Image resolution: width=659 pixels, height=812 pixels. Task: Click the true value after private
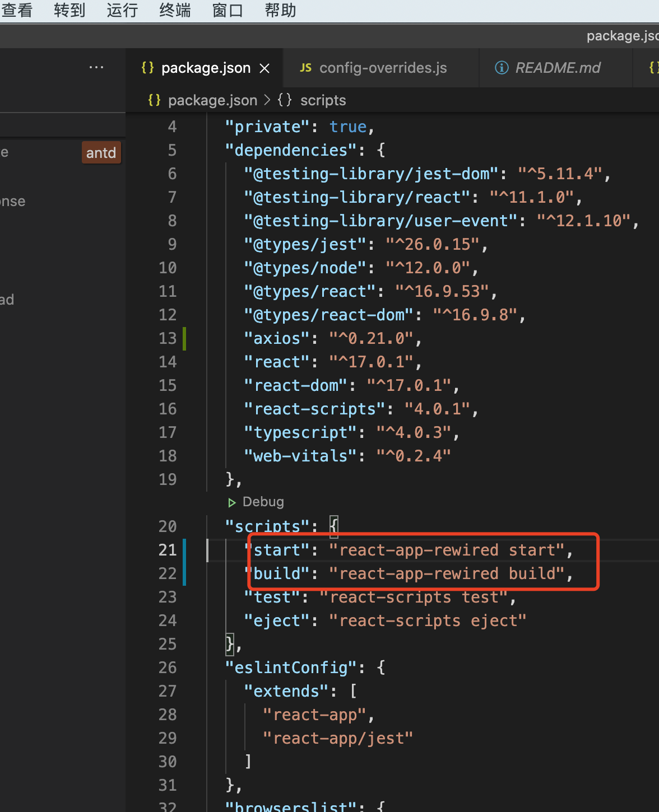(x=348, y=127)
